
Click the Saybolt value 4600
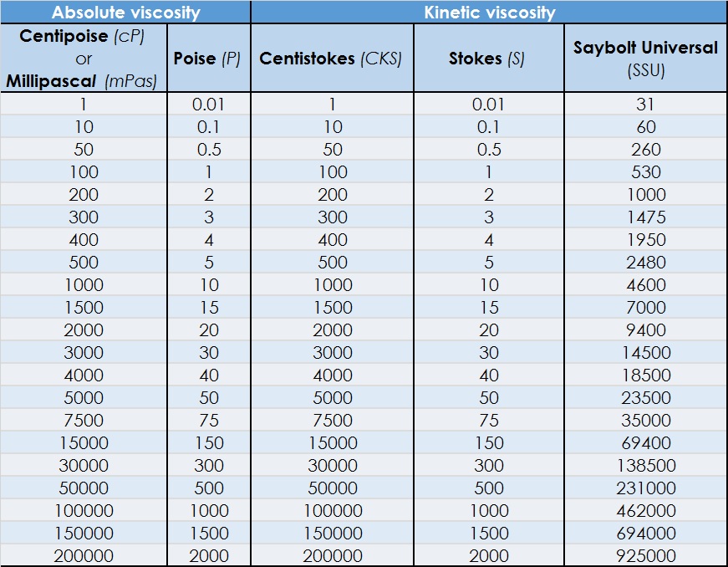pos(646,284)
